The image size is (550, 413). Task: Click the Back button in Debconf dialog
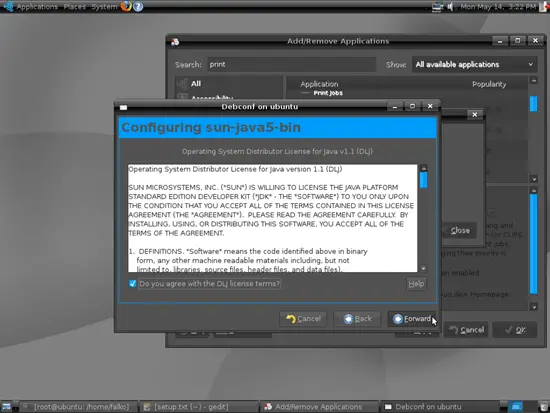pos(357,319)
